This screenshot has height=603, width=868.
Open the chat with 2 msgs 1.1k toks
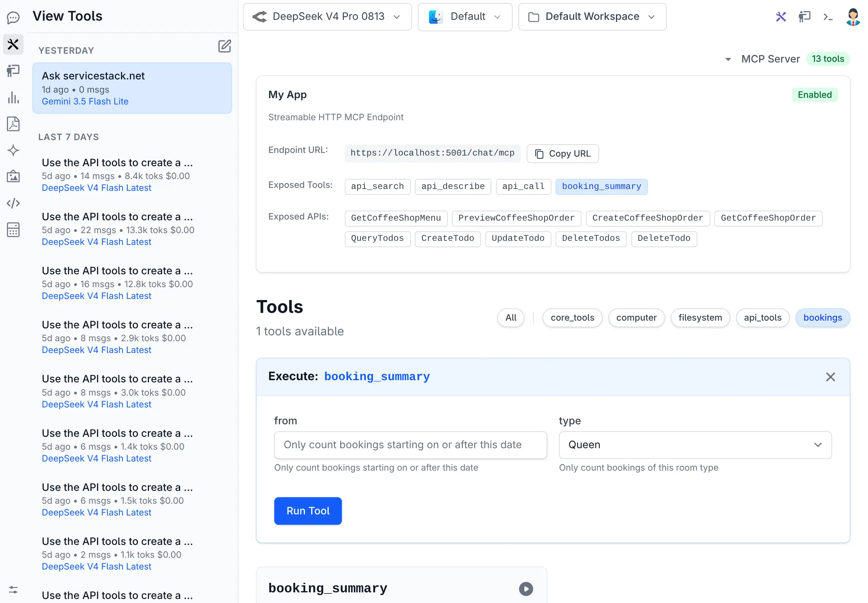(132, 553)
